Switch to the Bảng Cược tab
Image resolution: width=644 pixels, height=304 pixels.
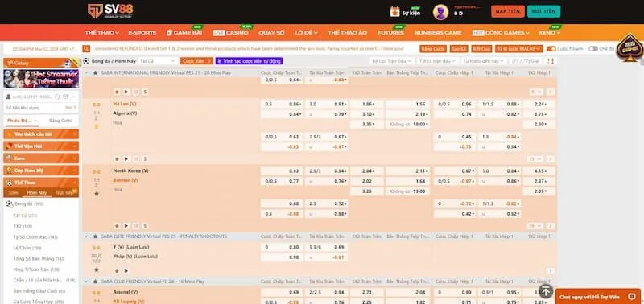[60, 121]
